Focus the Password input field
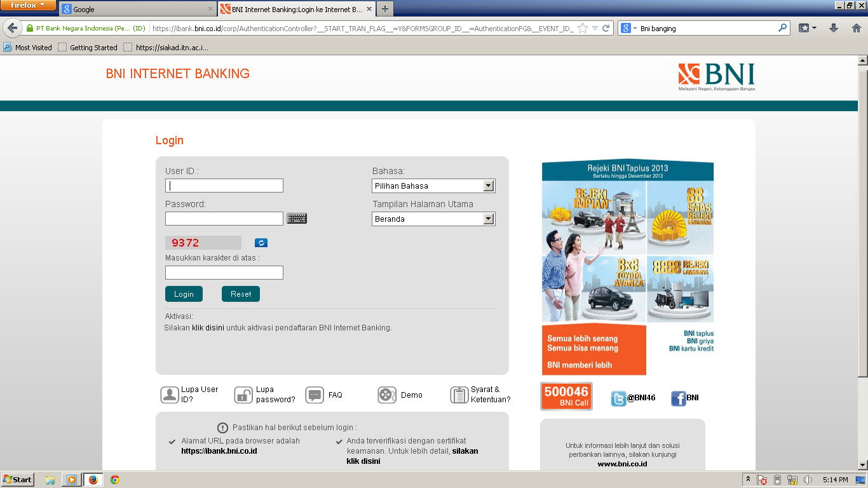Viewport: 868px width, 488px height. click(x=224, y=219)
